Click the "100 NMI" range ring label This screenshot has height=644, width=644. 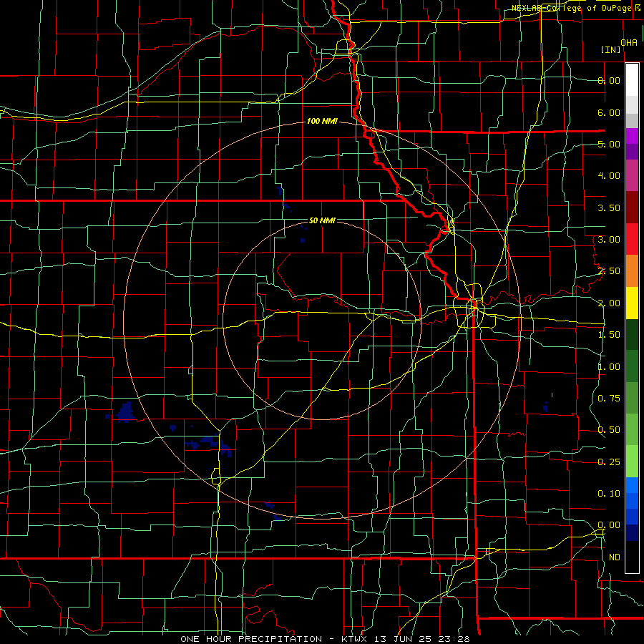[323, 121]
